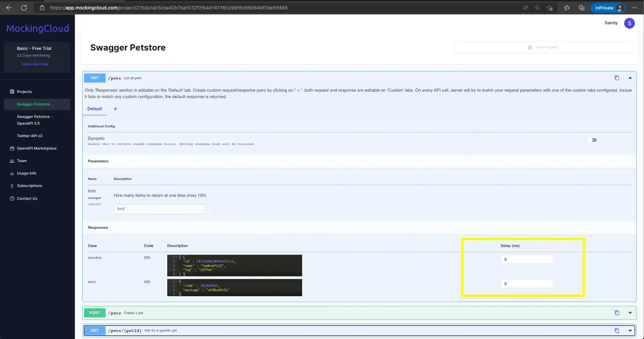Switch to the Default response tab
The width and height of the screenshot is (644, 339).
coord(94,109)
